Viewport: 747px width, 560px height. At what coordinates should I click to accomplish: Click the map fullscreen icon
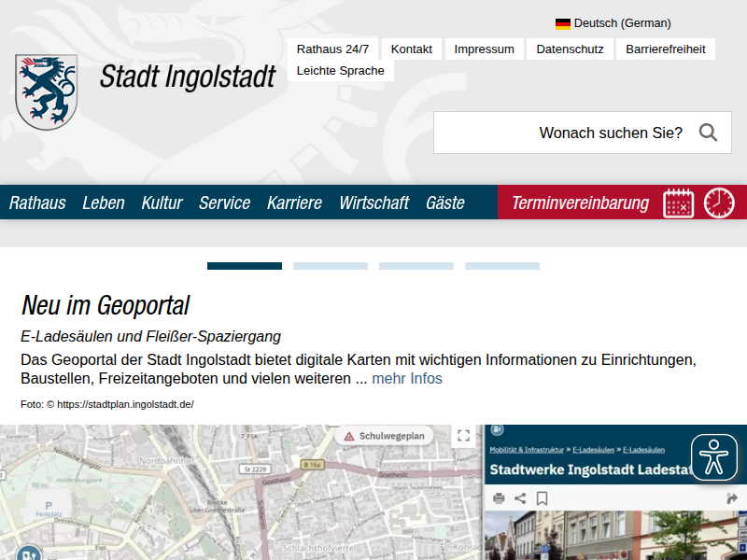[463, 435]
